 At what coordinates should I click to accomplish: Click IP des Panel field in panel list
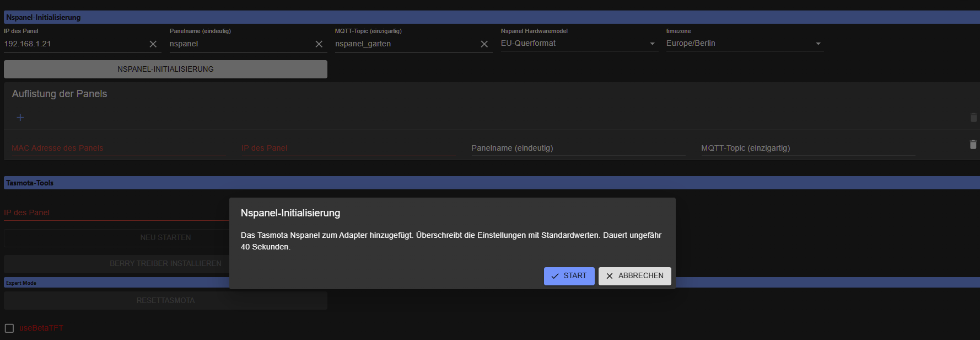pos(348,148)
